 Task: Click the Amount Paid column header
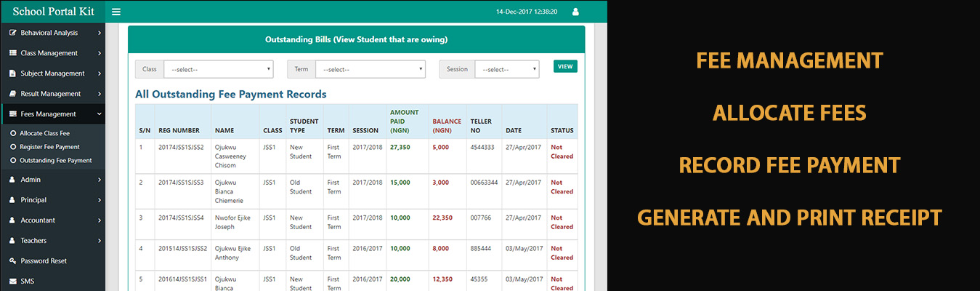click(x=405, y=121)
